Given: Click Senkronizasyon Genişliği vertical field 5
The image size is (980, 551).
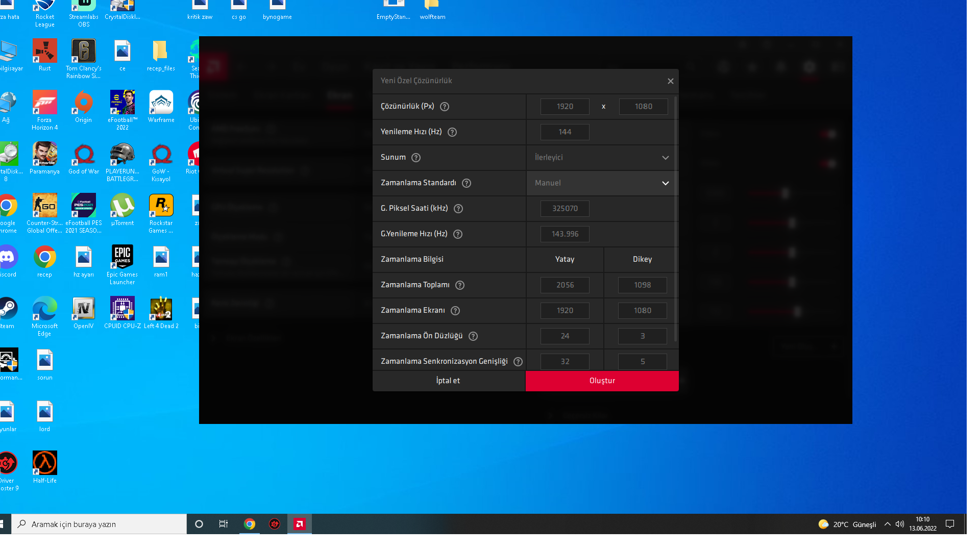Looking at the screenshot, I should click(x=643, y=362).
